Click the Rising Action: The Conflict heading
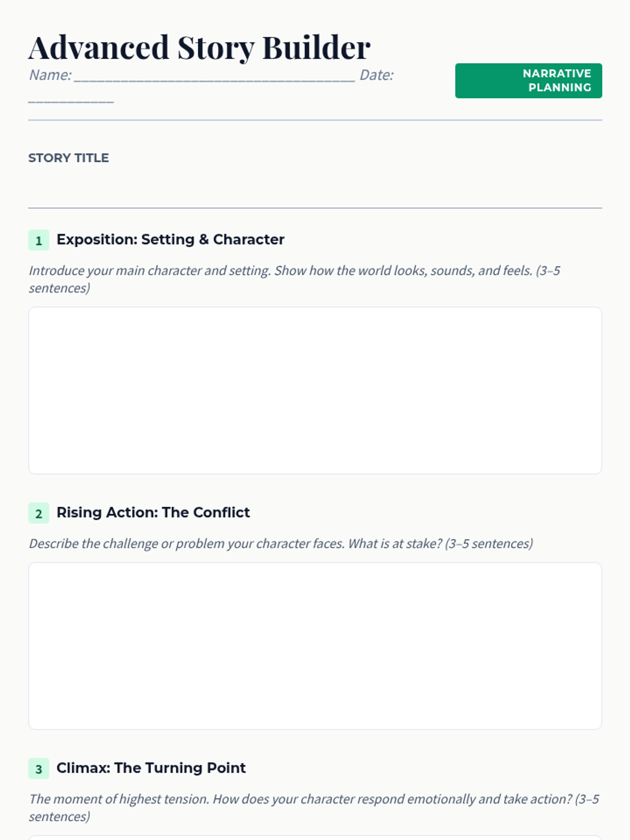This screenshot has height=840, width=630. click(153, 512)
